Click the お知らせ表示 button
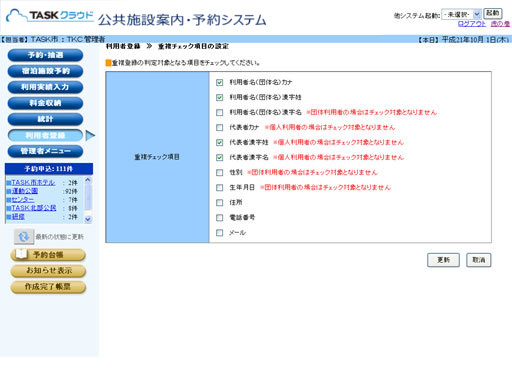The height and width of the screenshot is (384, 512). (48, 271)
